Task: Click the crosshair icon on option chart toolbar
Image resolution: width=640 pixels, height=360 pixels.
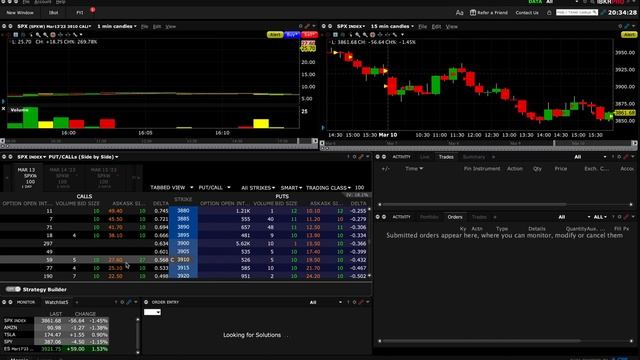Action: click(53, 35)
